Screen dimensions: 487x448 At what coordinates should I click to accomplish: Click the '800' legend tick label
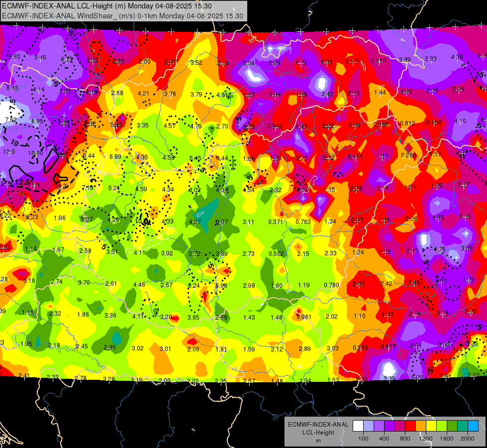click(x=405, y=439)
